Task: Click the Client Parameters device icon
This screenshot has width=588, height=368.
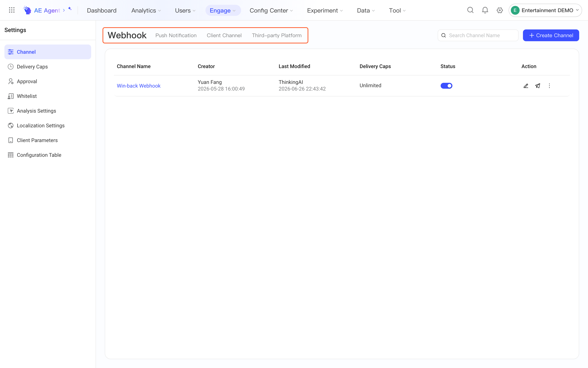Action: pos(11,140)
